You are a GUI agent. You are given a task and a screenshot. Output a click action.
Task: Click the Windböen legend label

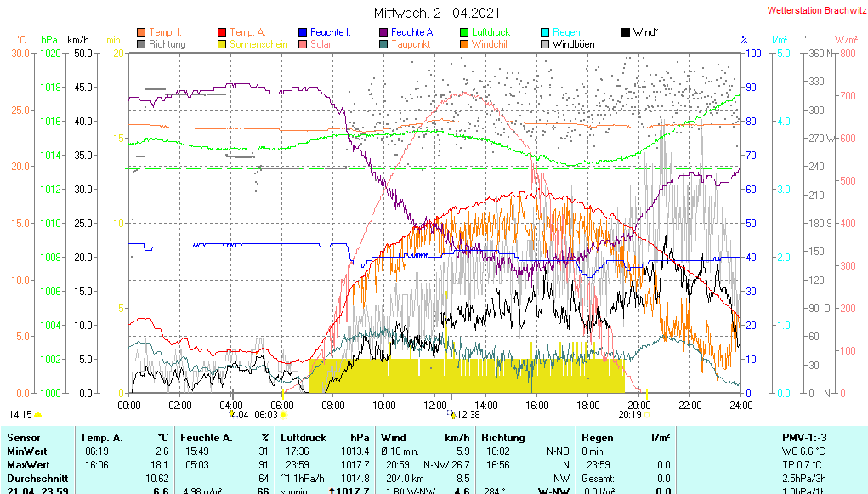click(x=573, y=44)
